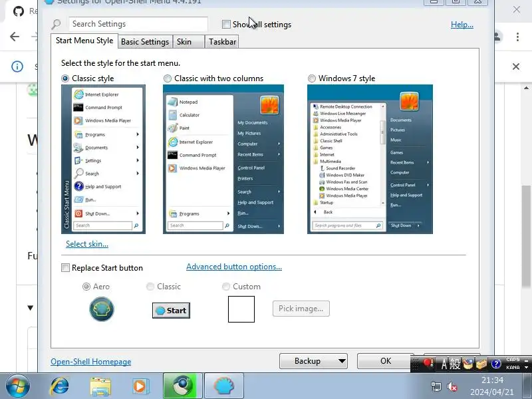Click the Windows 7 style preview image
This screenshot has height=399, width=532.
(370, 159)
